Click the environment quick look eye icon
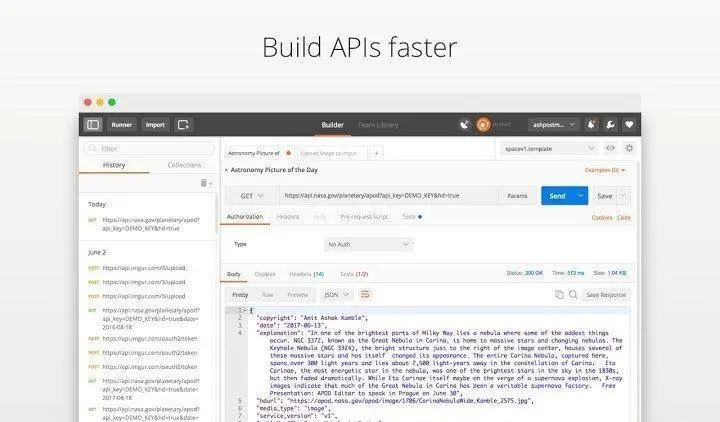 pyautogui.click(x=610, y=148)
